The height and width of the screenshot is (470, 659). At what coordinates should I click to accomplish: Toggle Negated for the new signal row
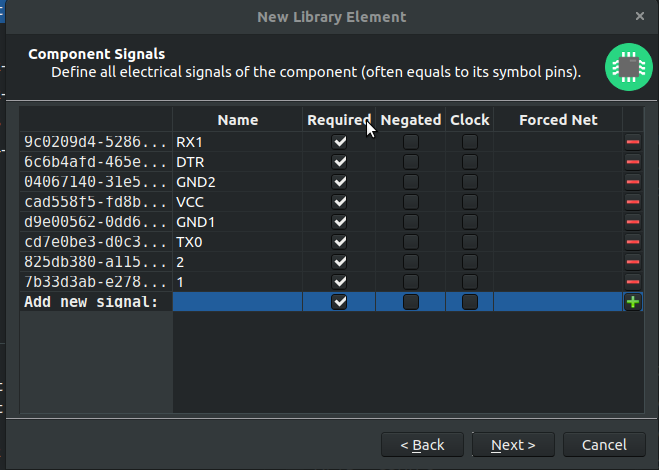click(411, 302)
